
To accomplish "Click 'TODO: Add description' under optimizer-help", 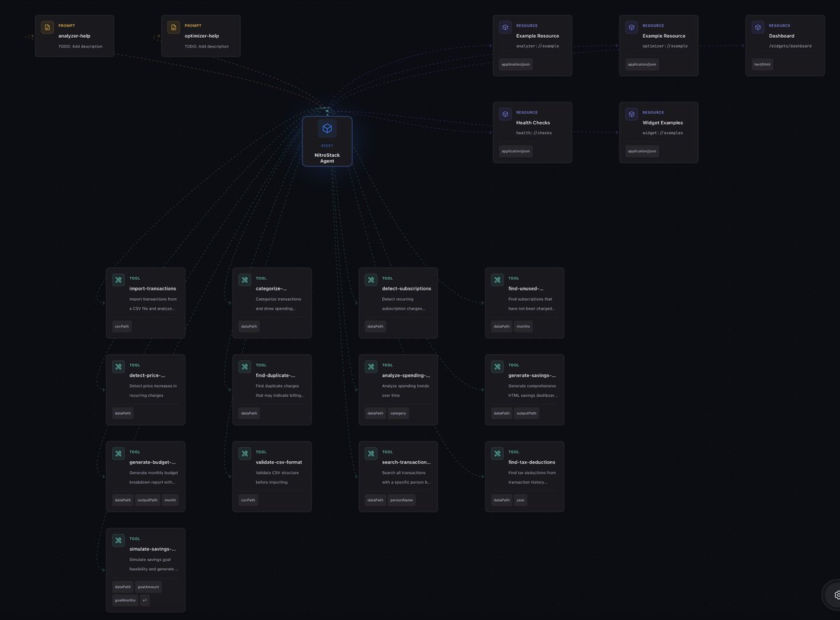I will click(206, 46).
